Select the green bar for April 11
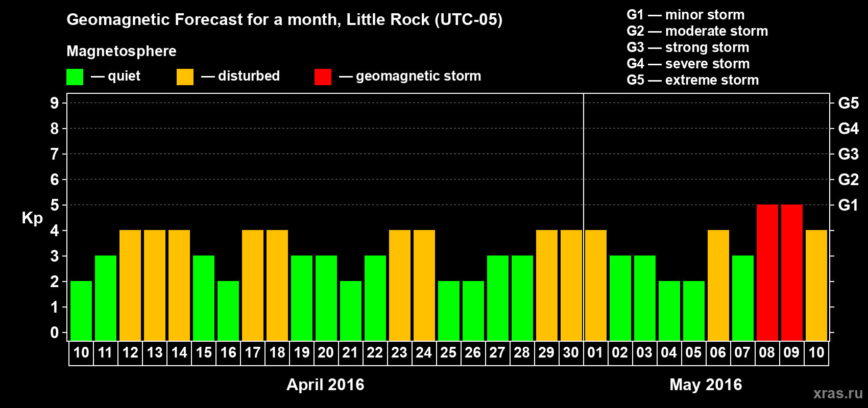Viewport: 868px width, 408px height. tap(106, 298)
